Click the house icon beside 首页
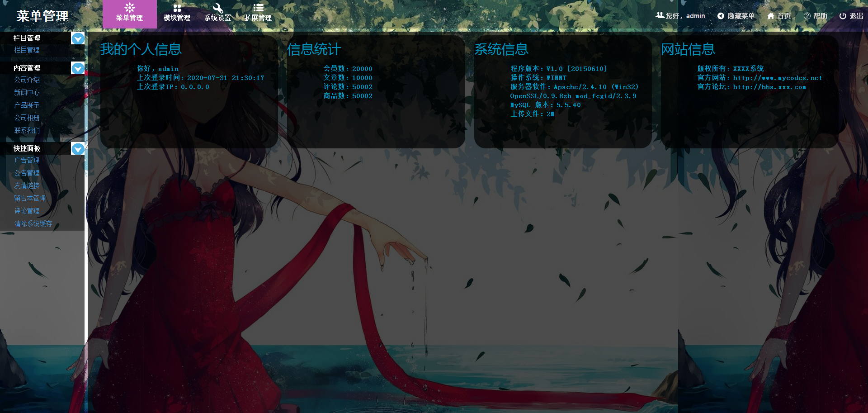Image resolution: width=868 pixels, height=413 pixels. coord(771,16)
